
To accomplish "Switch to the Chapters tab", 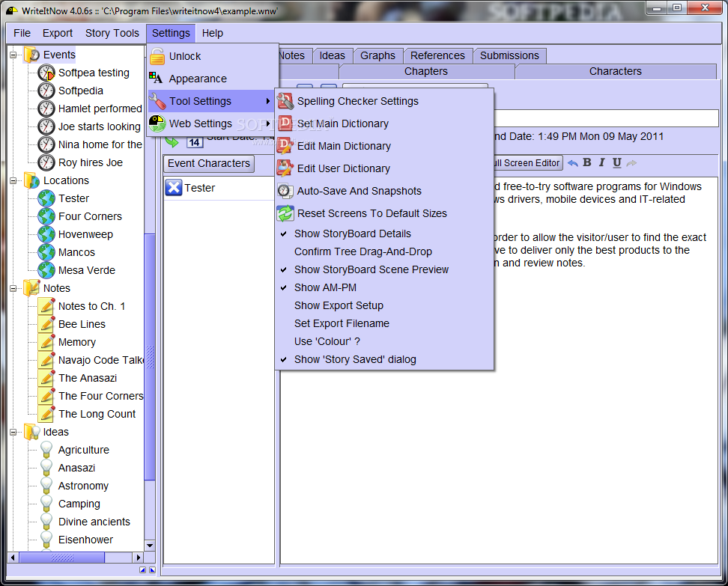I will pos(425,71).
